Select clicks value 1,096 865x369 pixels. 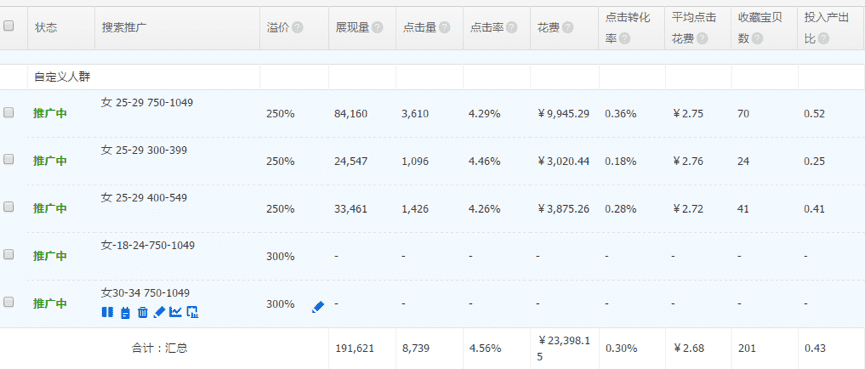point(415,162)
